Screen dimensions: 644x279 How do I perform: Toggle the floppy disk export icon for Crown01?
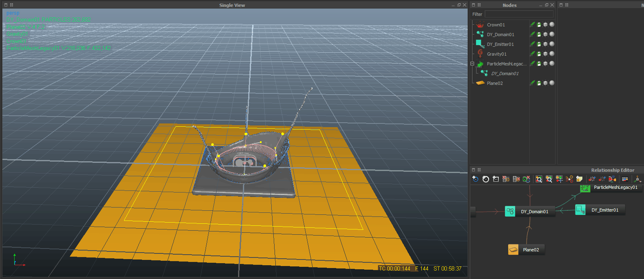[x=539, y=25]
